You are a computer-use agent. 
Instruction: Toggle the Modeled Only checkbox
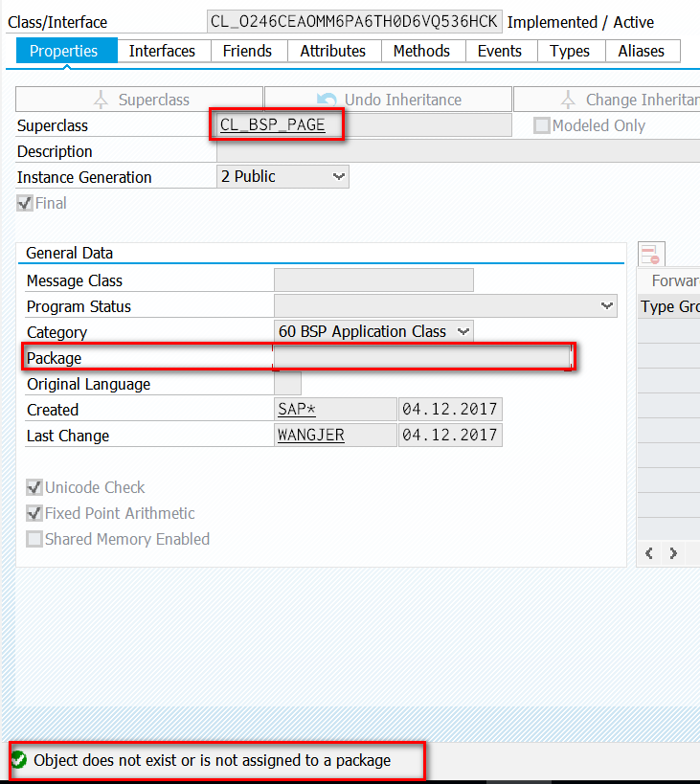[542, 125]
